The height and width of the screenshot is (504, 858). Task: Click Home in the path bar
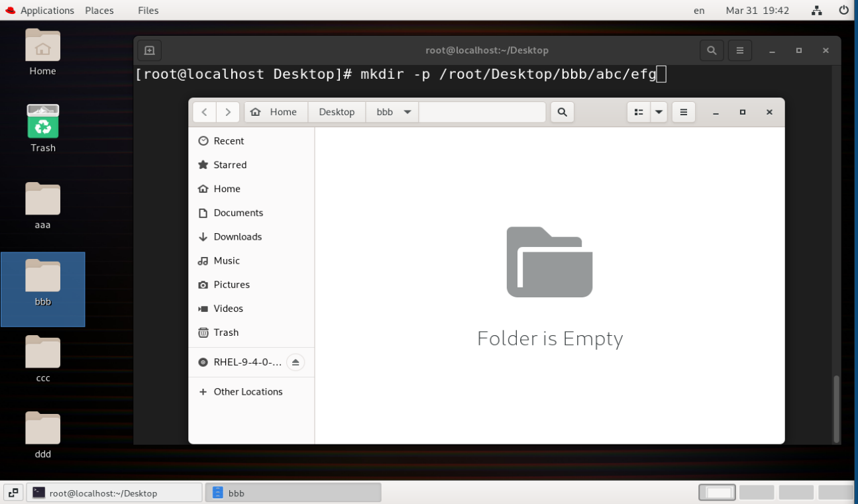276,112
